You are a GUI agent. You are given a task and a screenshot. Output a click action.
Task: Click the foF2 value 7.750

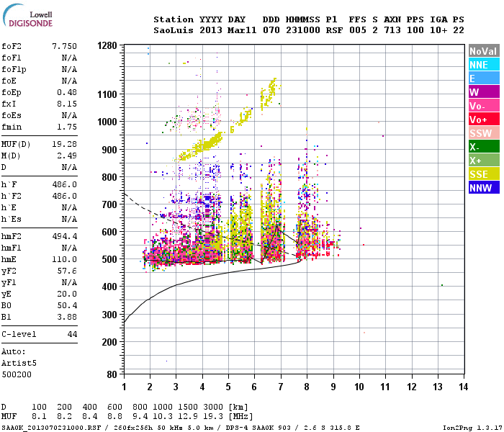[x=64, y=46]
